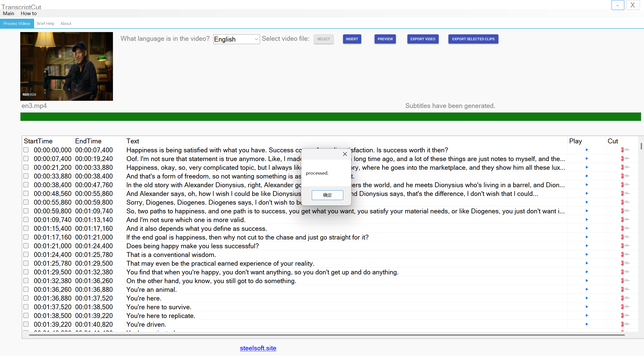Image resolution: width=644 pixels, height=358 pixels.
Task: Play the clip starting at 00:00:33,880
Action: 587,176
